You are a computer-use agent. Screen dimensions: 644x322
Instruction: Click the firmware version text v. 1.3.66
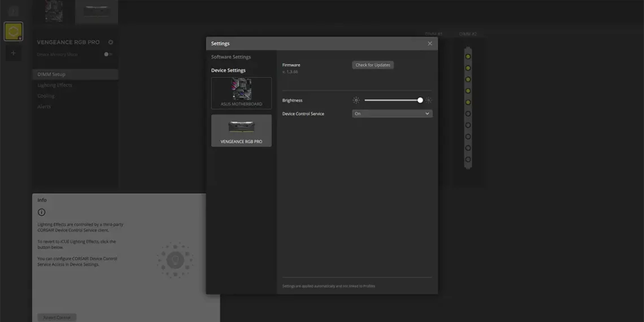click(290, 72)
